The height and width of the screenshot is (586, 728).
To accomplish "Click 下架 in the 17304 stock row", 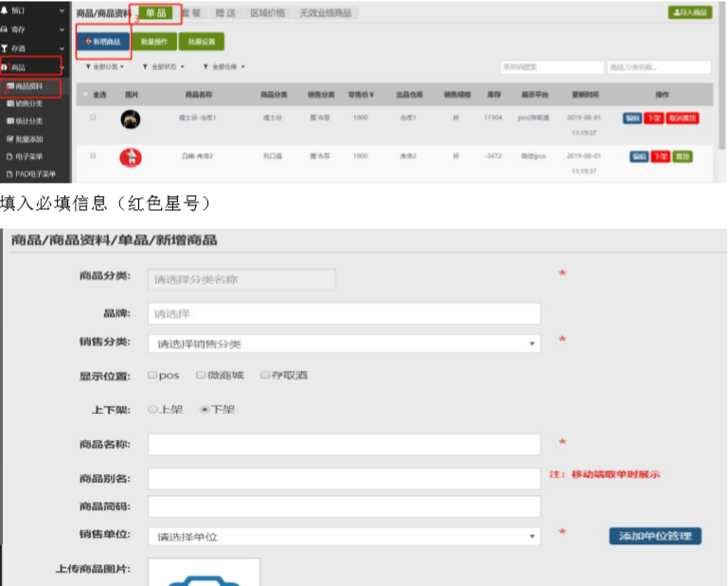I will click(654, 118).
